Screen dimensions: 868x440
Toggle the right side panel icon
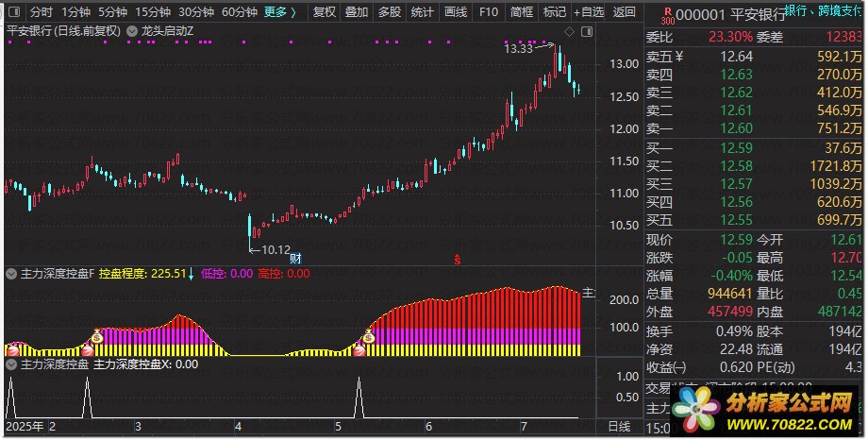coord(587,31)
